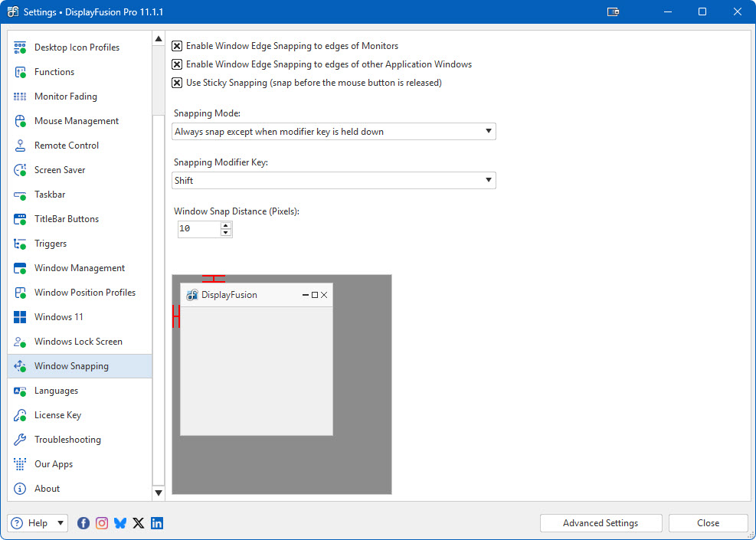Click the LinkedIn icon in footer
Viewport: 756px width, 540px height.
pos(157,523)
